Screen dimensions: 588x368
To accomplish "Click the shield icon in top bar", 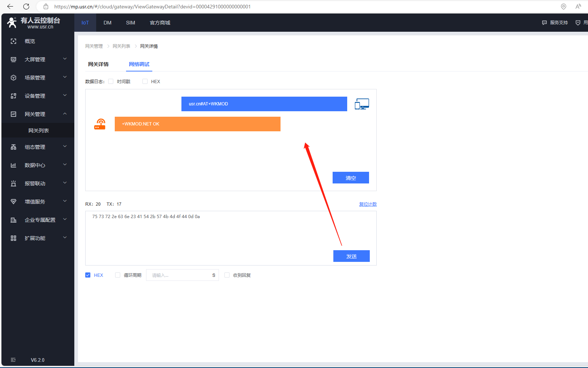I will [x=578, y=23].
